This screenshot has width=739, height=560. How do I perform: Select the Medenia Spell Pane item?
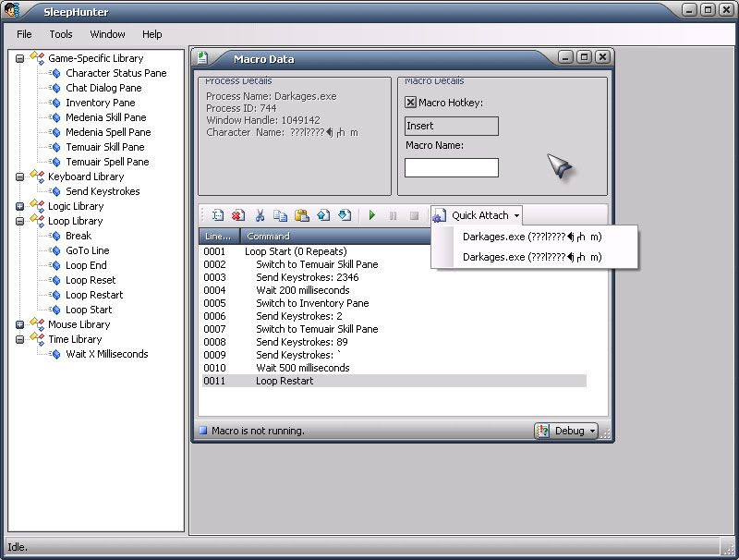[108, 132]
